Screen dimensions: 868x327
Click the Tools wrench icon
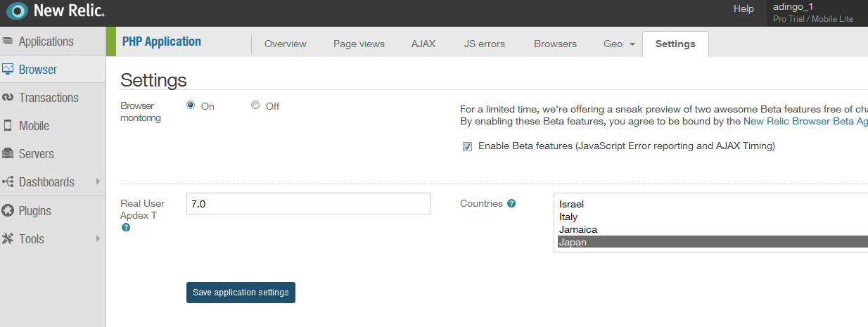(x=8, y=239)
